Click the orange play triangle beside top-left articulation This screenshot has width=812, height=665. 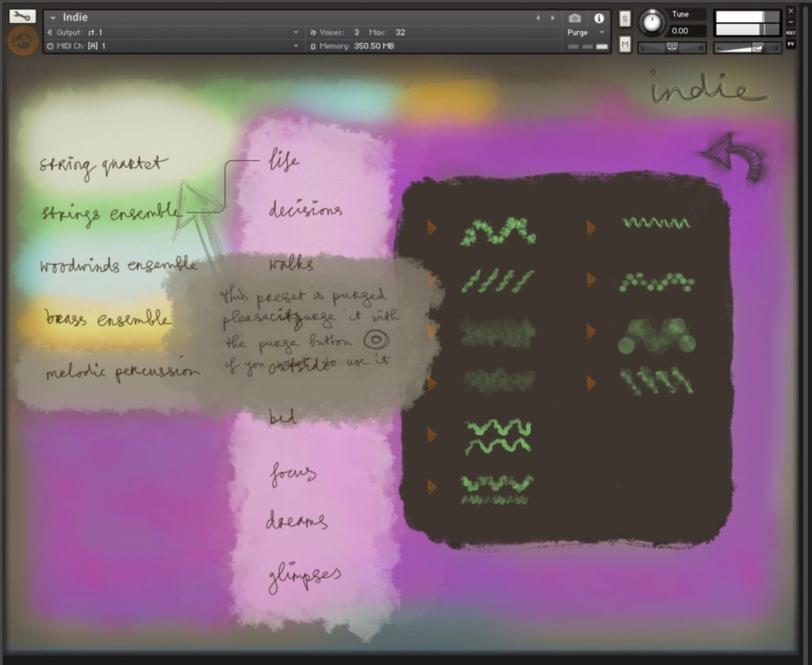(x=432, y=229)
